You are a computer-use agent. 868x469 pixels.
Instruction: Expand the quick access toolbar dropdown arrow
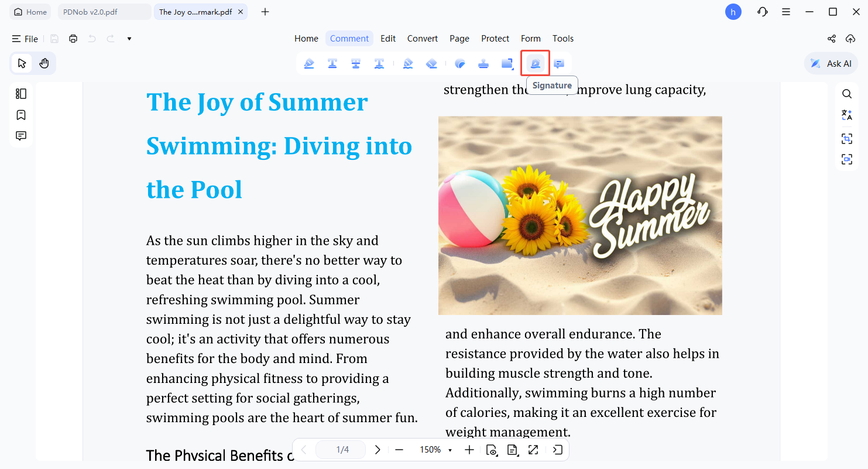tap(129, 39)
